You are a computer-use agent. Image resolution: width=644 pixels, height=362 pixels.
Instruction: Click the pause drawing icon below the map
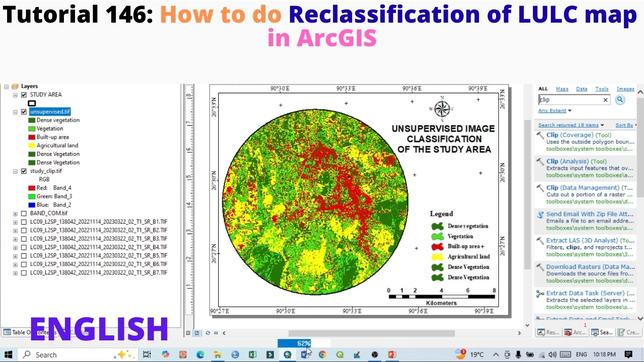(216, 333)
